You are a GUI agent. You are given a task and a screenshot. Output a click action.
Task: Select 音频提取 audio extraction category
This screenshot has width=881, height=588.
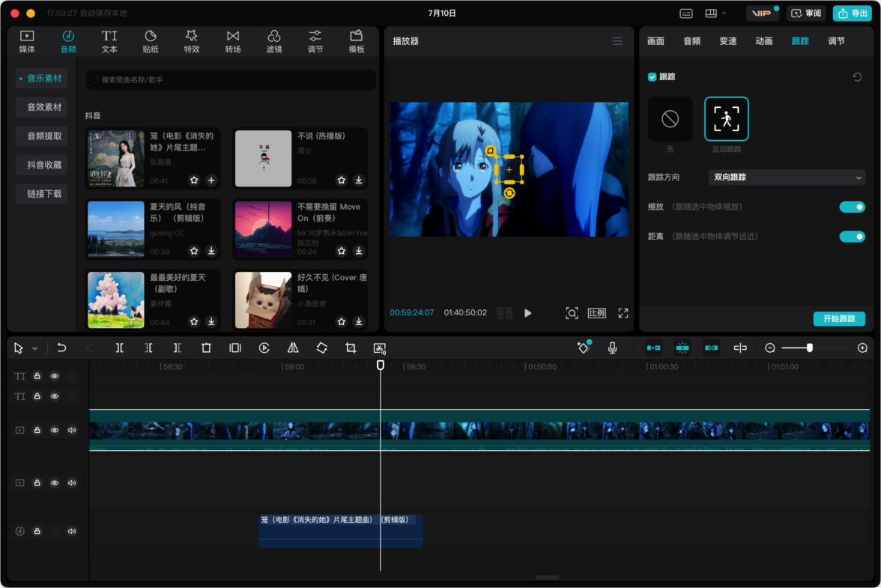(x=43, y=136)
